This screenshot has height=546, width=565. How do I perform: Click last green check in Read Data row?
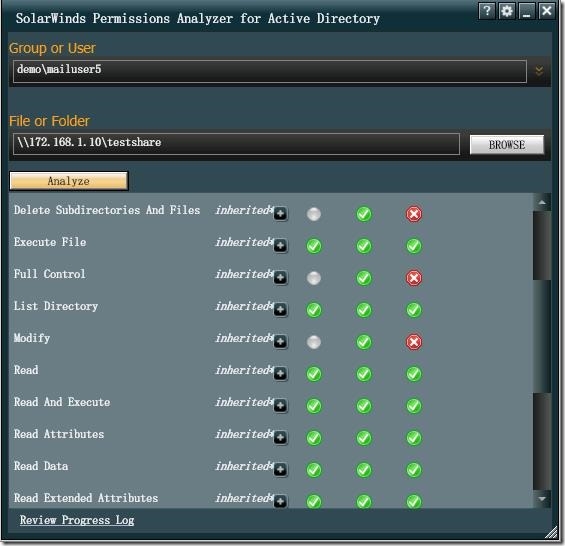414,470
